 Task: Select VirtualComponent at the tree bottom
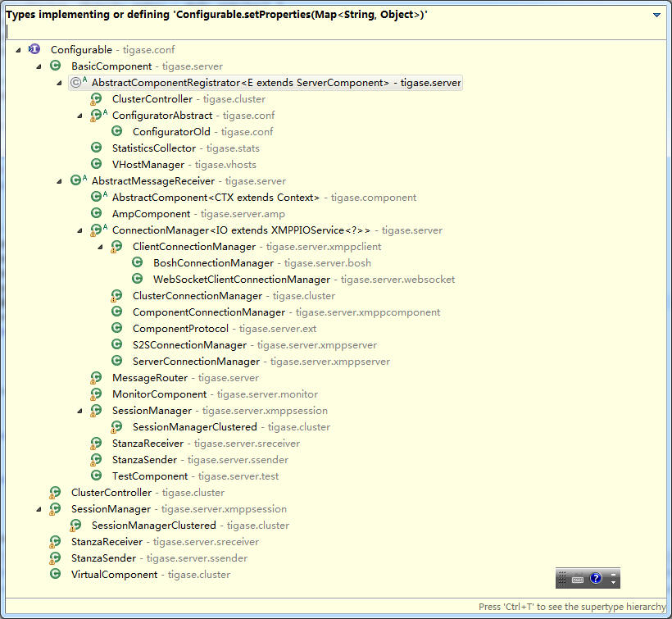[114, 575]
